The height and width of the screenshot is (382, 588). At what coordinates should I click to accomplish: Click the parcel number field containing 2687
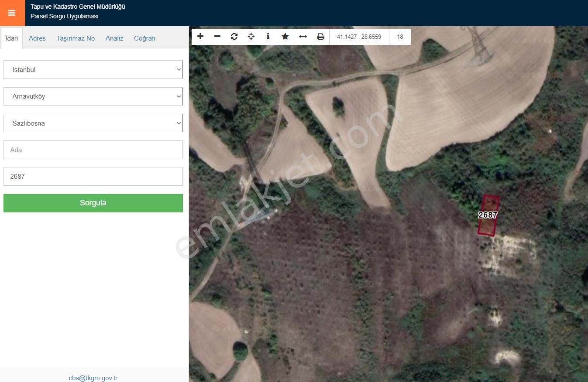93,176
